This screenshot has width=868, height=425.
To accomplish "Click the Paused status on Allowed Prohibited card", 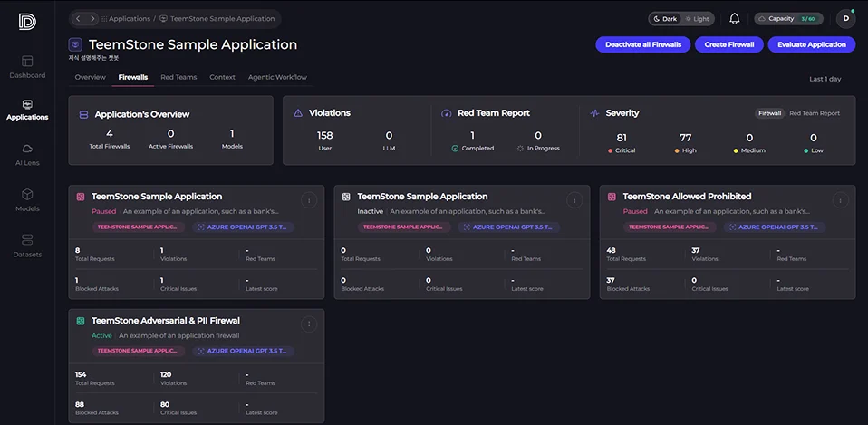I will 635,211.
